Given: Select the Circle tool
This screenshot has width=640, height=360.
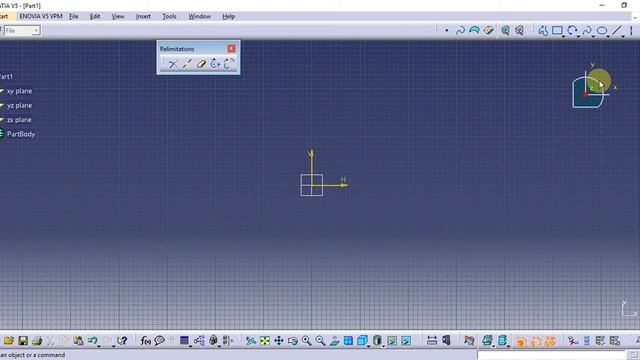Looking at the screenshot, I should [x=572, y=31].
